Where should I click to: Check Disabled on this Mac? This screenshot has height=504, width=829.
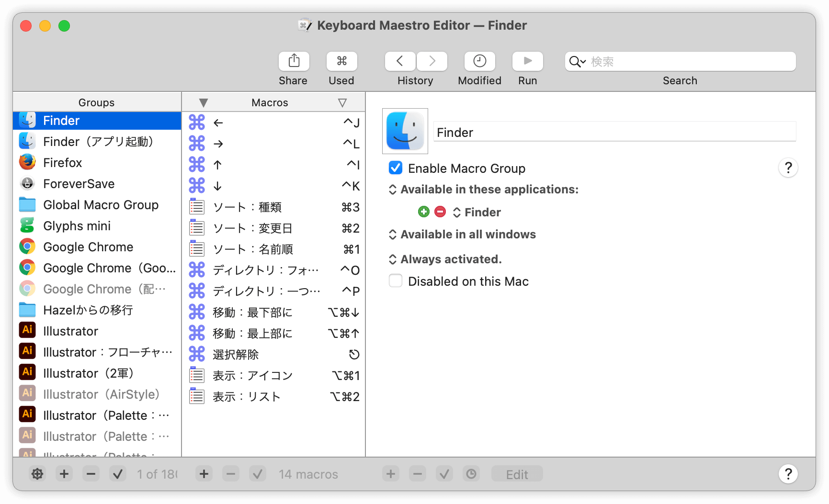396,281
